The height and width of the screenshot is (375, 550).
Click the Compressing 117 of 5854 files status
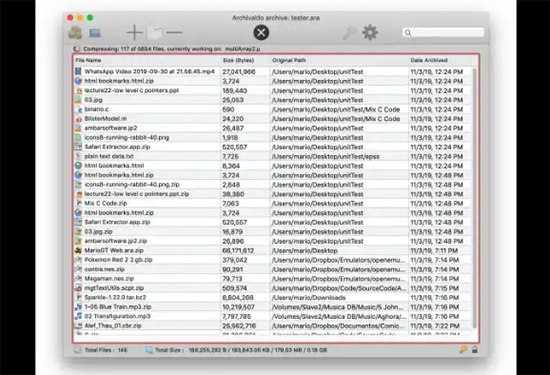pyautogui.click(x=172, y=49)
